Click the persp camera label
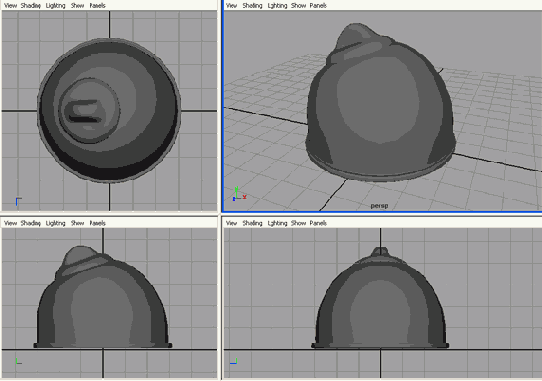Image resolution: width=542 pixels, height=381 pixels. 379,206
